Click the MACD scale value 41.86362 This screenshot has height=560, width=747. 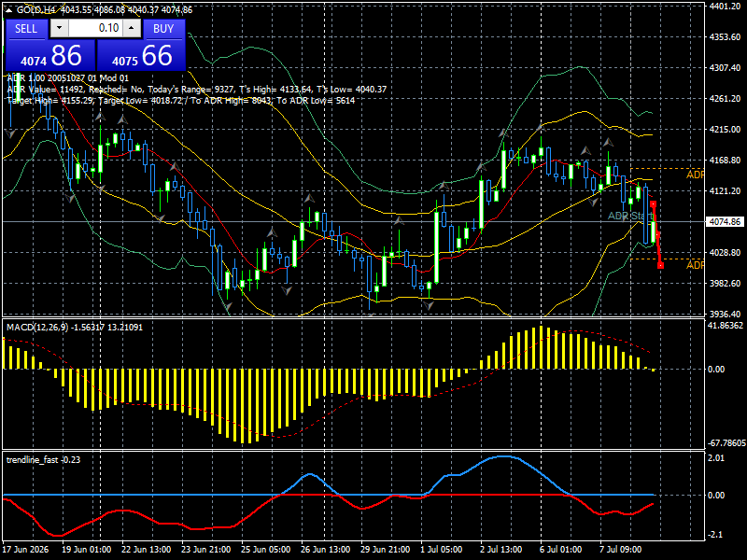tap(726, 326)
